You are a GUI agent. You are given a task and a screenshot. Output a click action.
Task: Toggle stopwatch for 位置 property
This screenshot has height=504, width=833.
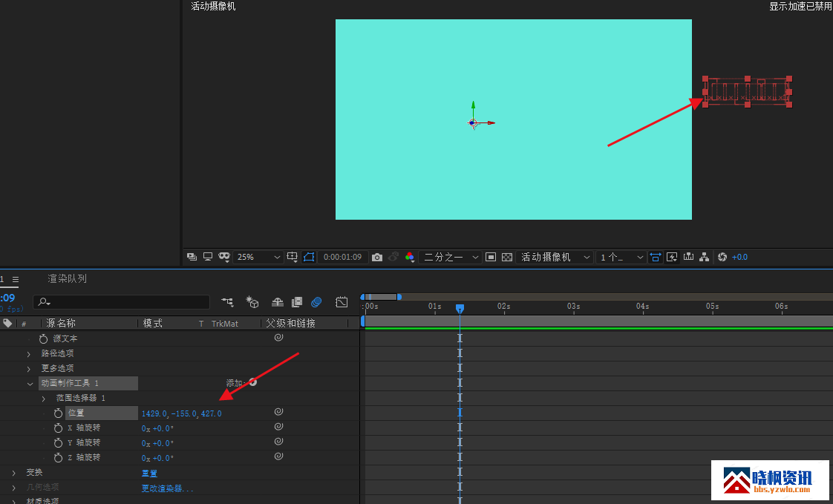[59, 413]
